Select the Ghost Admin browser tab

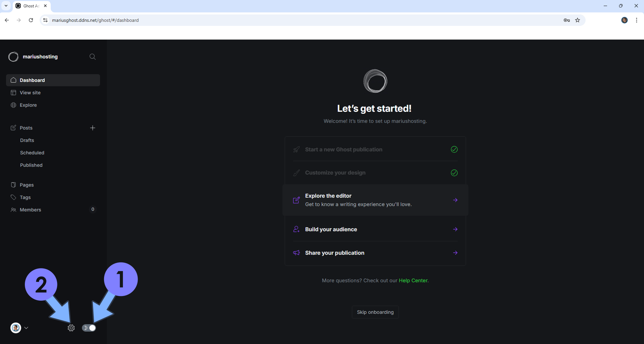click(x=32, y=6)
